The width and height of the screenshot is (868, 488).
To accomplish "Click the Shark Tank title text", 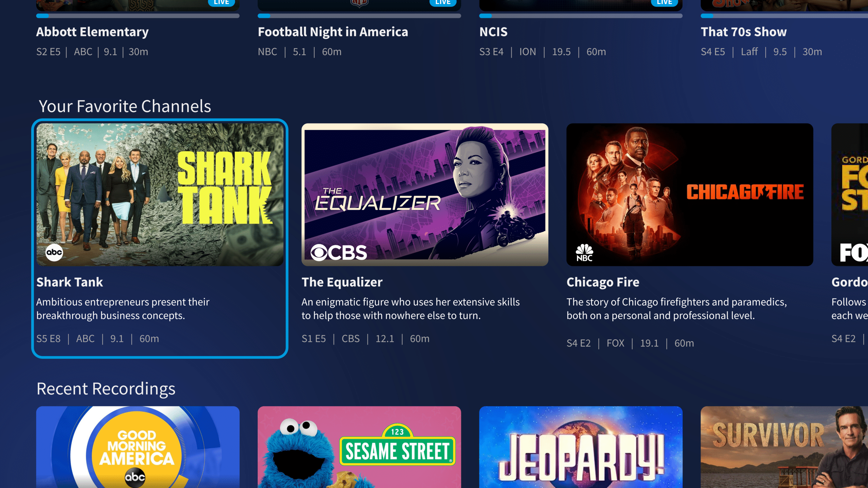I will 70,282.
